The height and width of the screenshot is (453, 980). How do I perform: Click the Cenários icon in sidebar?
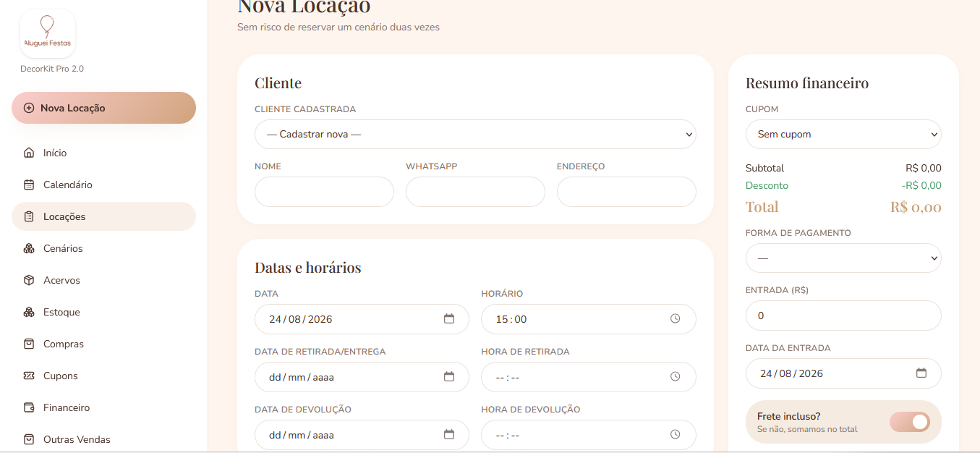[29, 248]
